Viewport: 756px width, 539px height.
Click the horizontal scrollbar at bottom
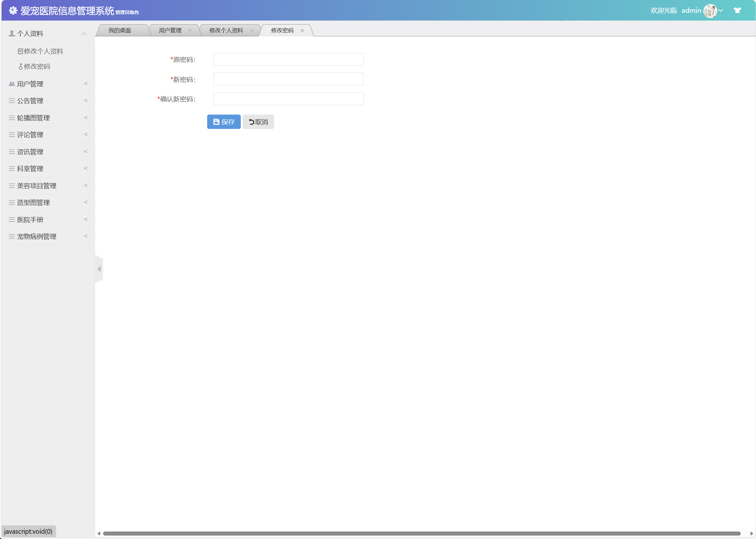click(x=422, y=533)
